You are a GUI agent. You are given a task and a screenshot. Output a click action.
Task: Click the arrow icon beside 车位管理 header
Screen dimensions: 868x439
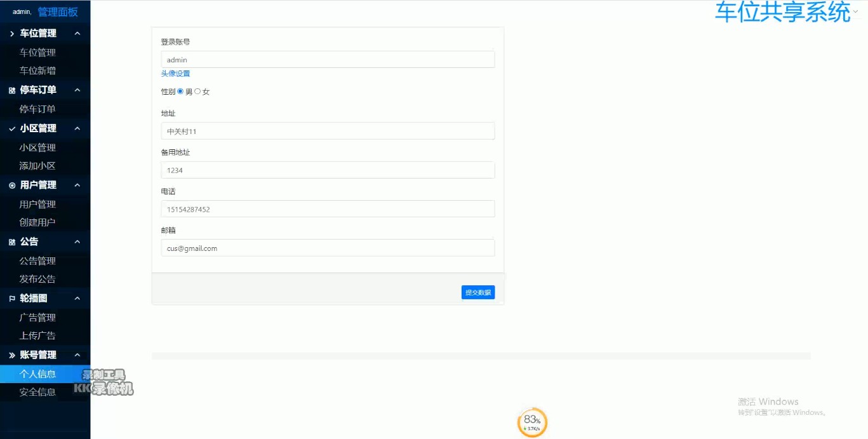coord(12,34)
